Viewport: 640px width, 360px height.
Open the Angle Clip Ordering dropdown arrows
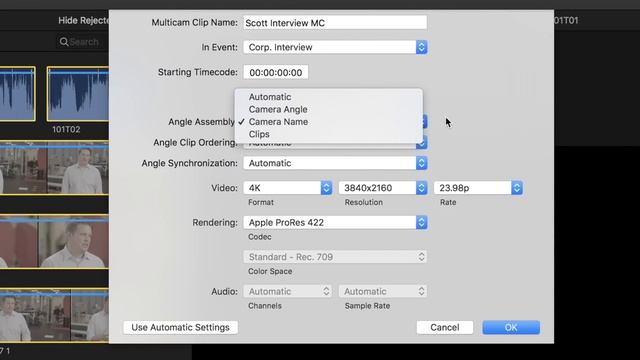click(x=422, y=144)
